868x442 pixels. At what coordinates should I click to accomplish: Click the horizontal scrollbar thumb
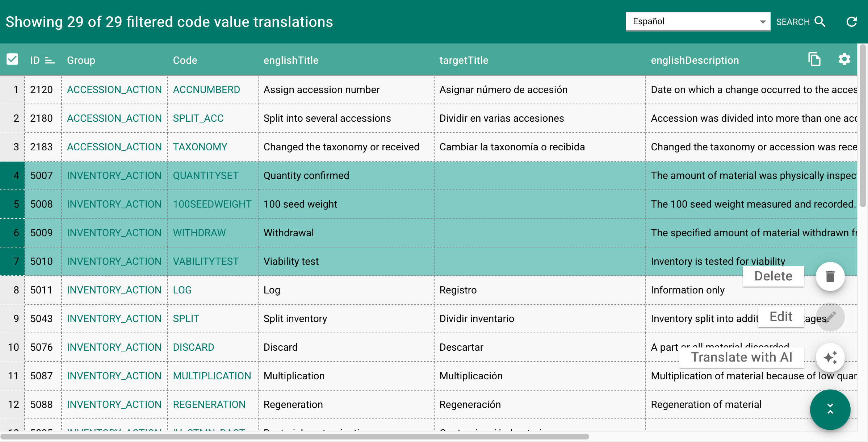click(x=295, y=436)
